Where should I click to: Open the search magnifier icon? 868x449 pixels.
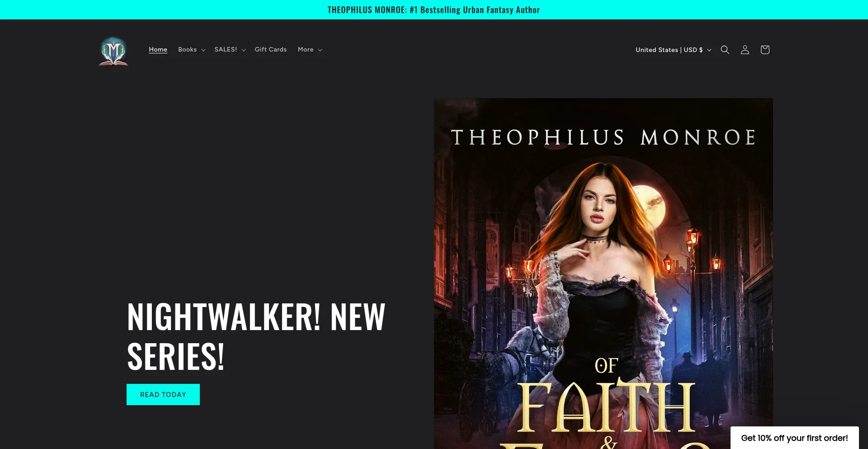point(725,50)
